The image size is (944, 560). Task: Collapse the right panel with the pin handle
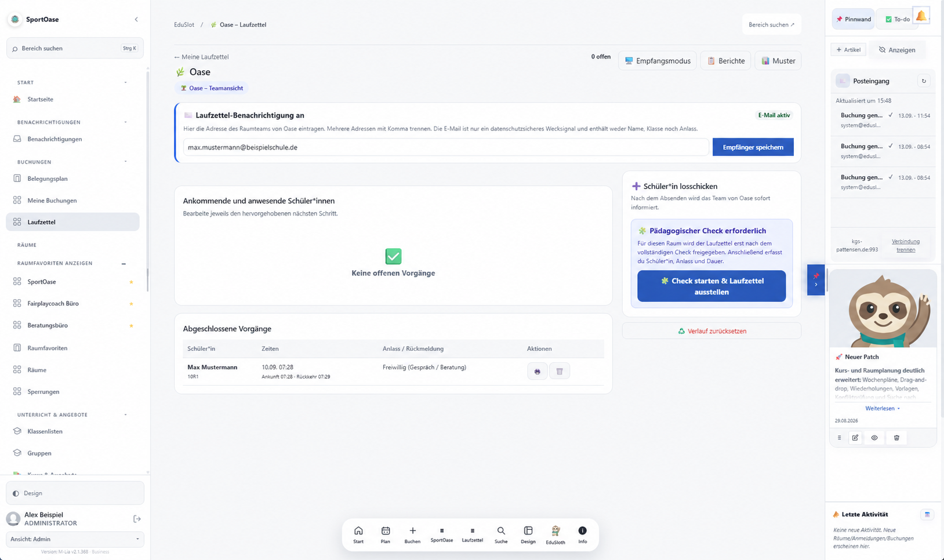(816, 280)
